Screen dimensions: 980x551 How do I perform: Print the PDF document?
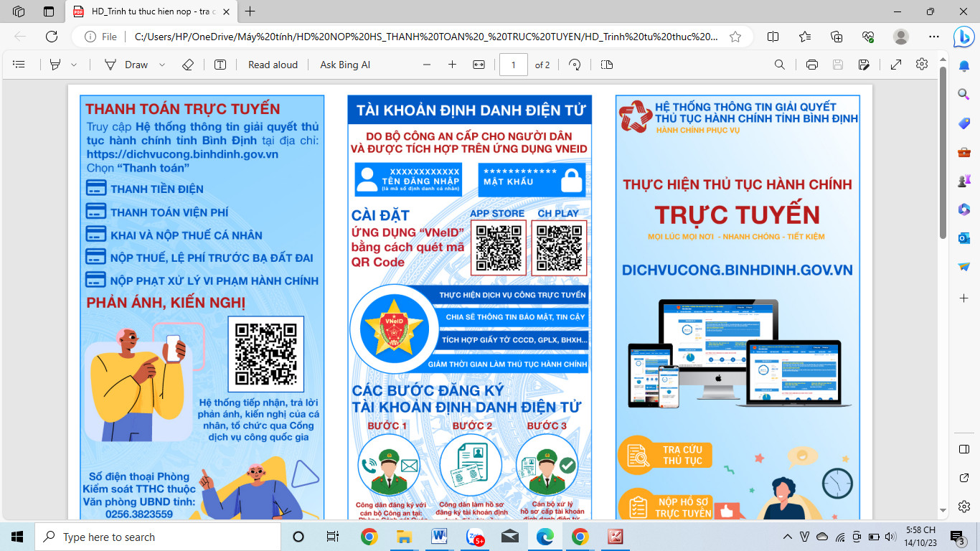coord(812,65)
